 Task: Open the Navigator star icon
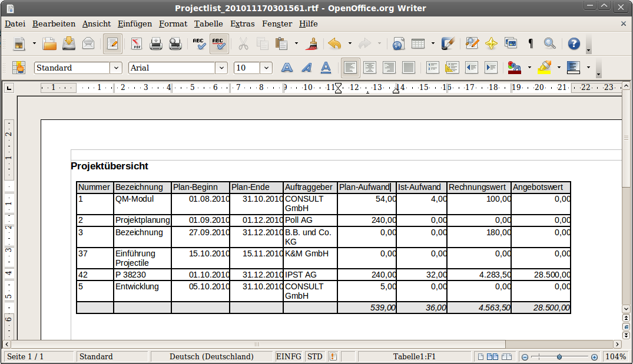coord(491,44)
